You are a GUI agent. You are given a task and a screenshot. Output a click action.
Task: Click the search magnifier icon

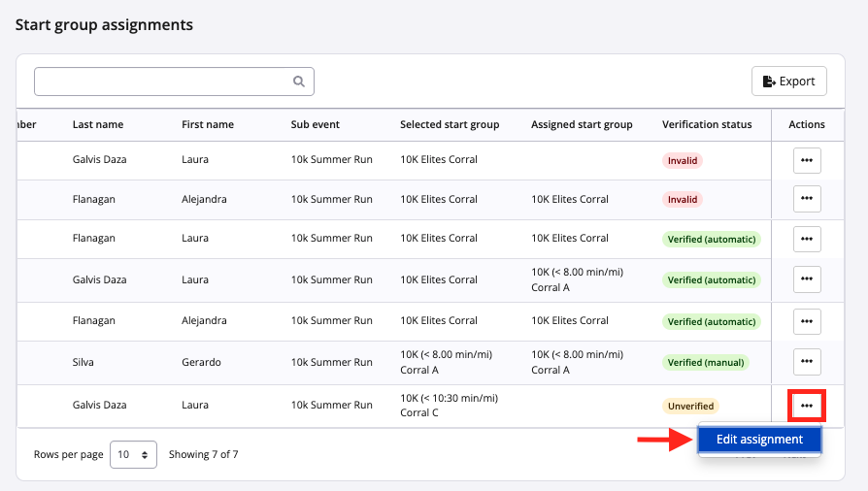click(x=300, y=82)
